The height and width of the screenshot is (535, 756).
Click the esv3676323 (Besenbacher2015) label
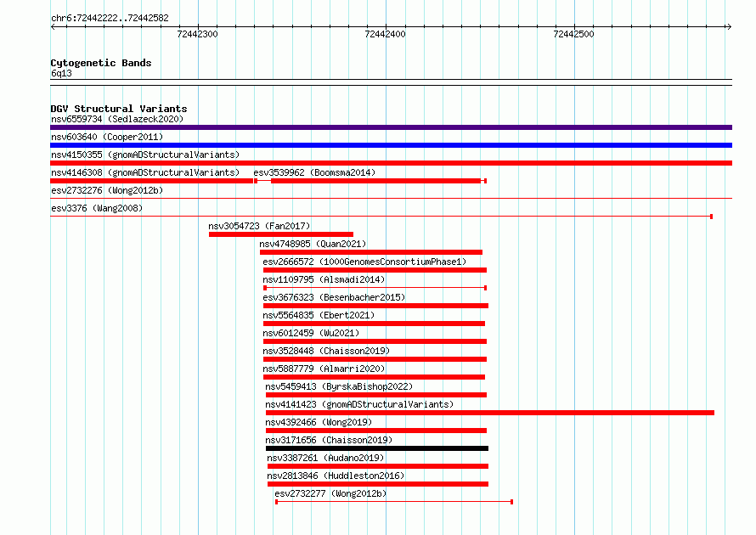point(334,297)
